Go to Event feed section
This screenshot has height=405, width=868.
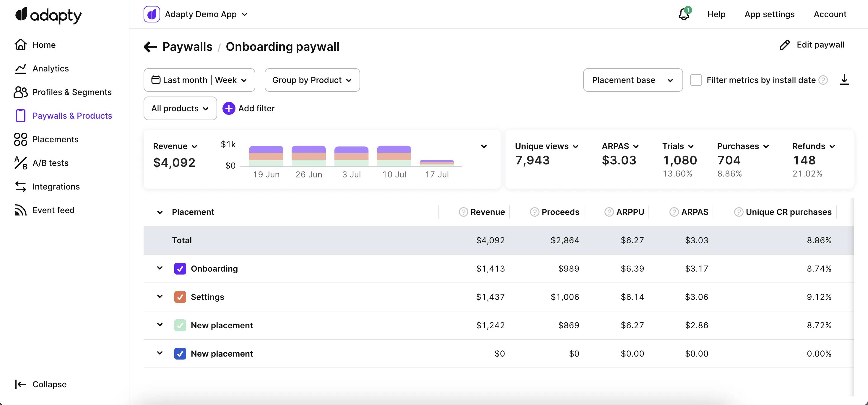[x=53, y=210]
